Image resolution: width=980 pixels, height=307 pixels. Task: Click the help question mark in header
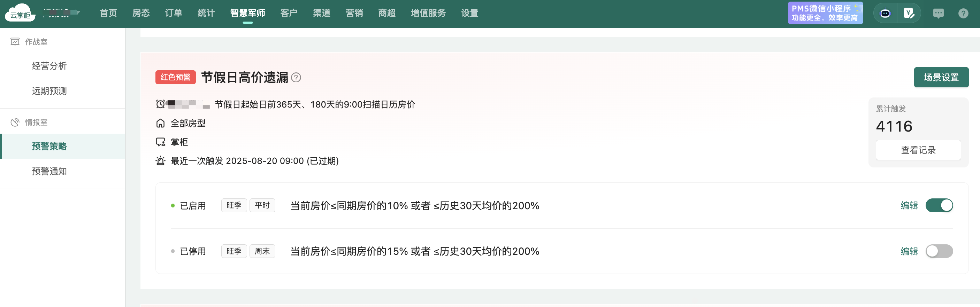(x=963, y=14)
